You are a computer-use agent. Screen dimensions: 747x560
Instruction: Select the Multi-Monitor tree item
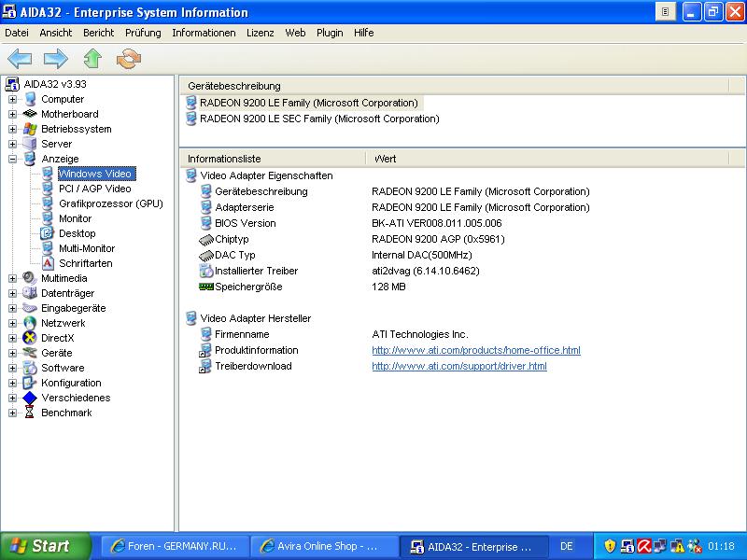click(87, 248)
